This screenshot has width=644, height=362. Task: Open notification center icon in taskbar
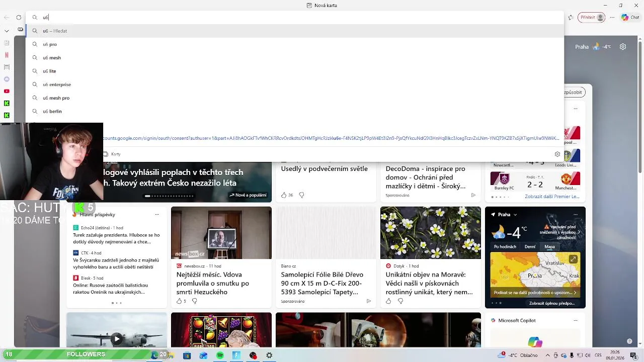click(x=633, y=355)
